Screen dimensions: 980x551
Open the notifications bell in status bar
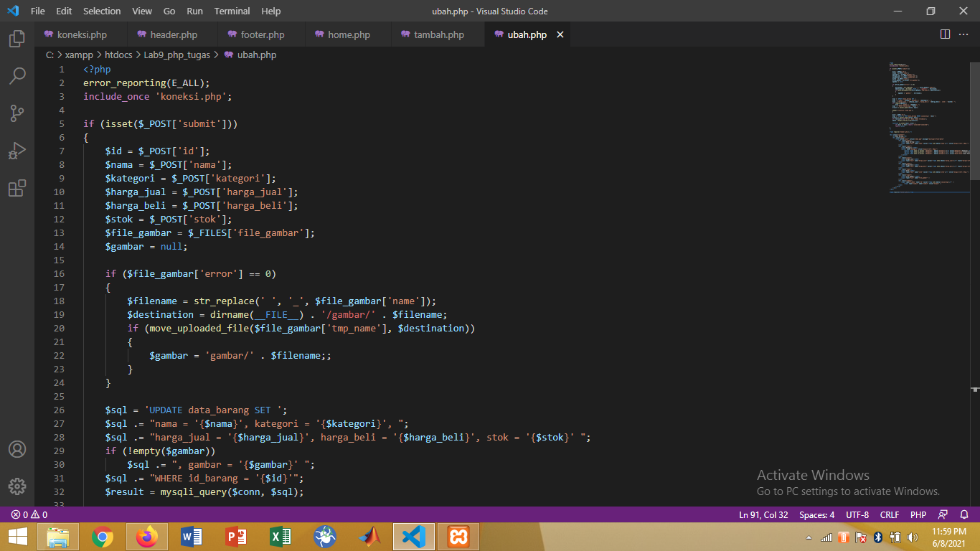(965, 514)
